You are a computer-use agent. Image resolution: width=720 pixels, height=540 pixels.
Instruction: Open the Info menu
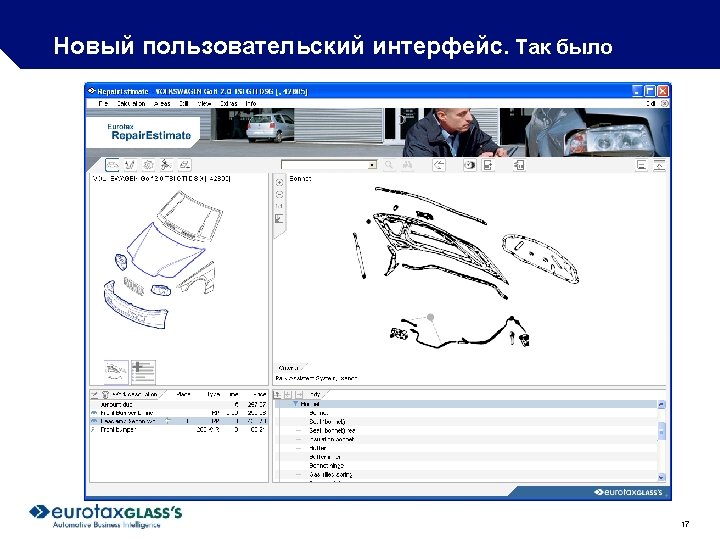251,104
